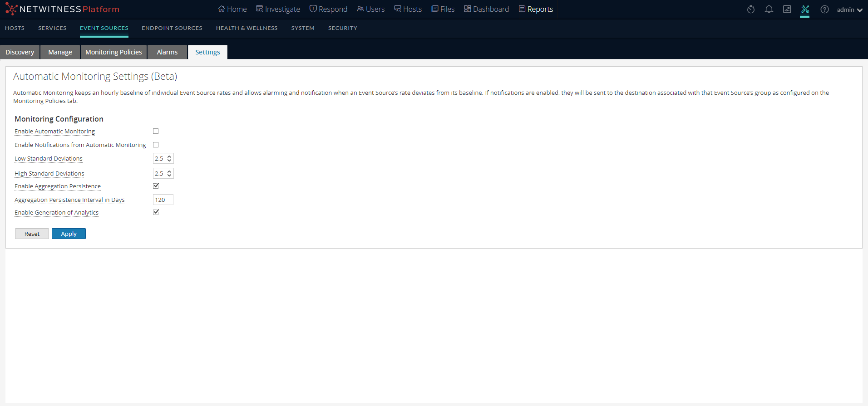The height and width of the screenshot is (406, 868).
Task: Click the Dashboard grid icon
Action: (x=468, y=9)
